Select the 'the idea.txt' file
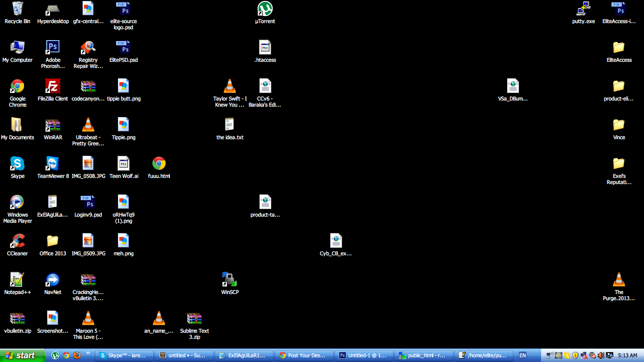This screenshot has width=644, height=362. point(230,125)
